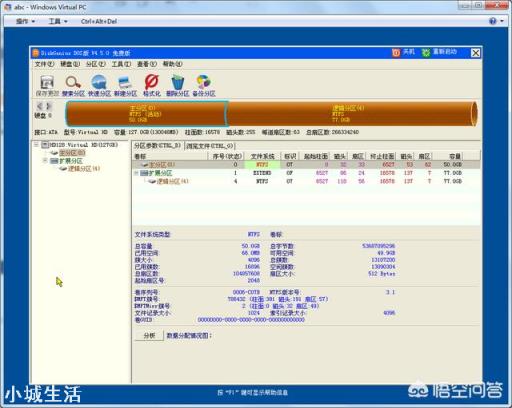
Task: Click drive icon beside 主分区(0) in tree
Action: 54,153
